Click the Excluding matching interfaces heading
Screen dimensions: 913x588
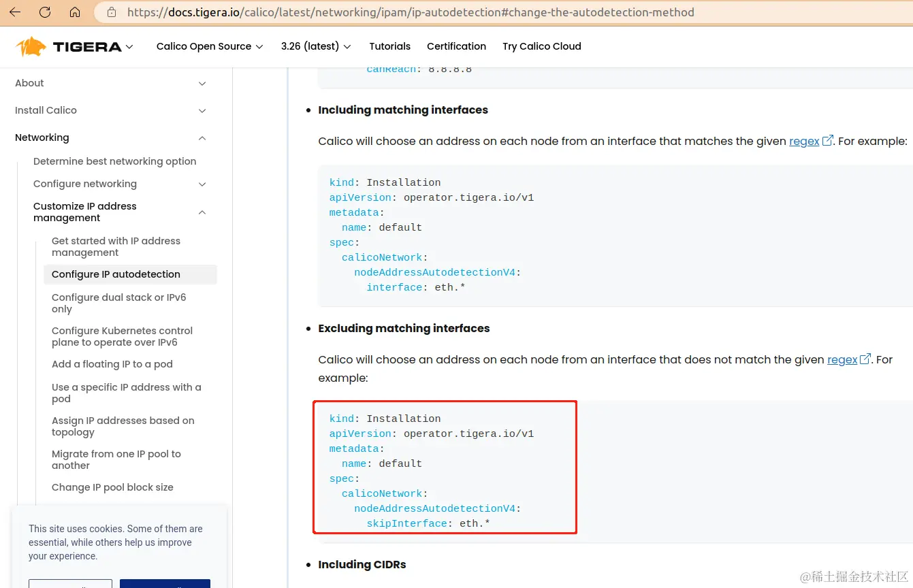click(x=404, y=328)
